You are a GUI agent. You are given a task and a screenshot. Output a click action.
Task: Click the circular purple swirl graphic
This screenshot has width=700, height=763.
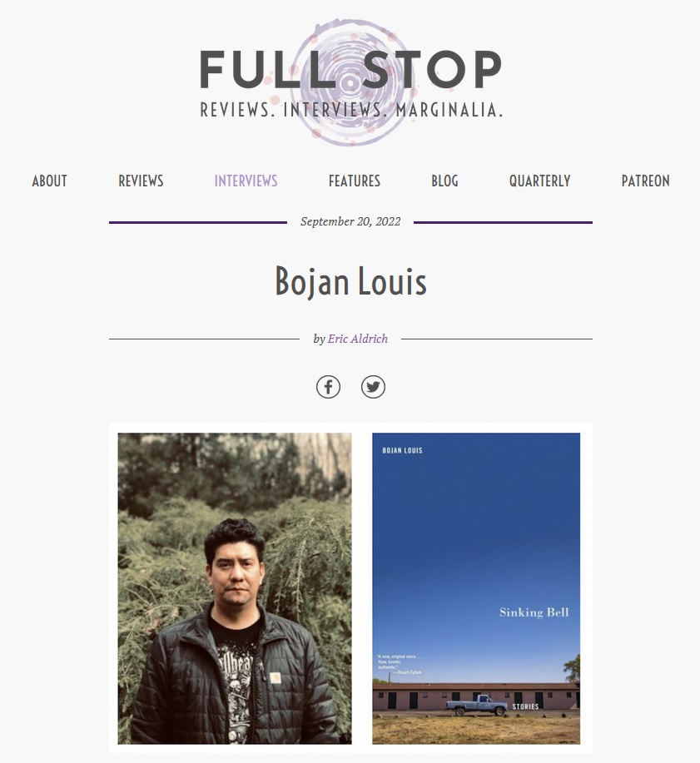click(352, 82)
